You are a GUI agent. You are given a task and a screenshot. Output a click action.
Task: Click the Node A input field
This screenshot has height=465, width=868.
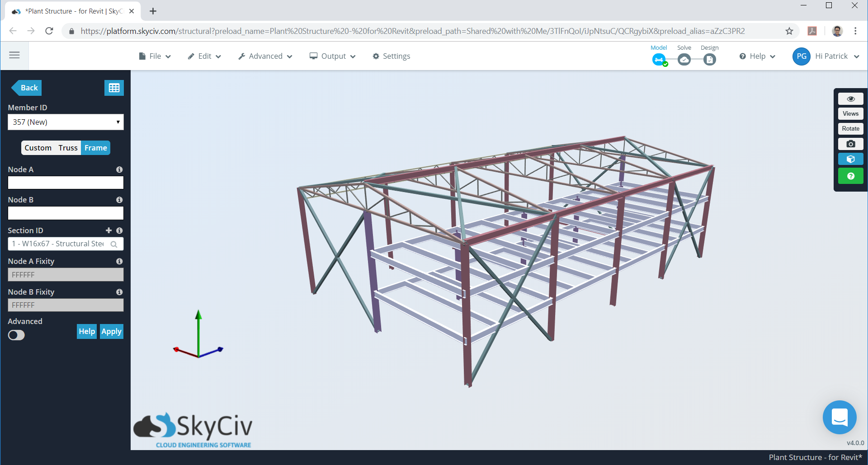66,183
